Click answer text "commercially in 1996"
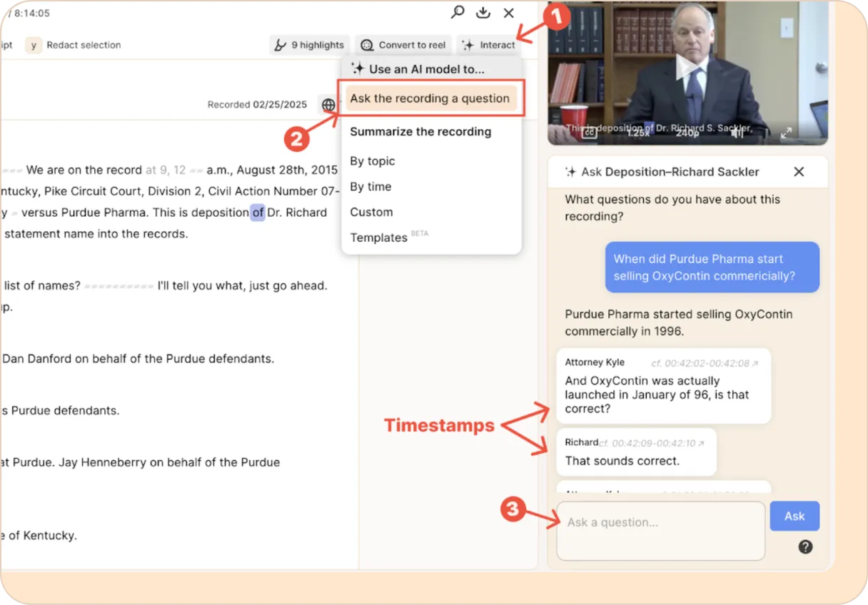This screenshot has width=868, height=605. tap(624, 331)
